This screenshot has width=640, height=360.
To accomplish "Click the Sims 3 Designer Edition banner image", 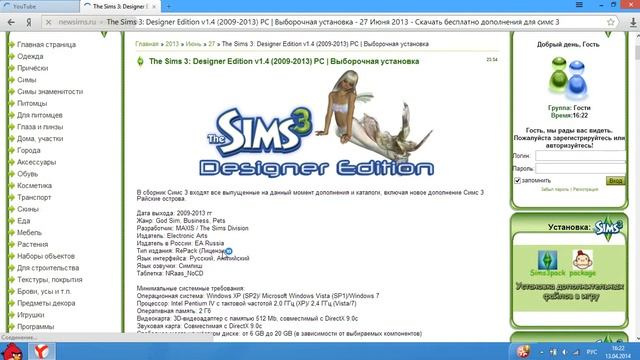I will click(x=317, y=124).
